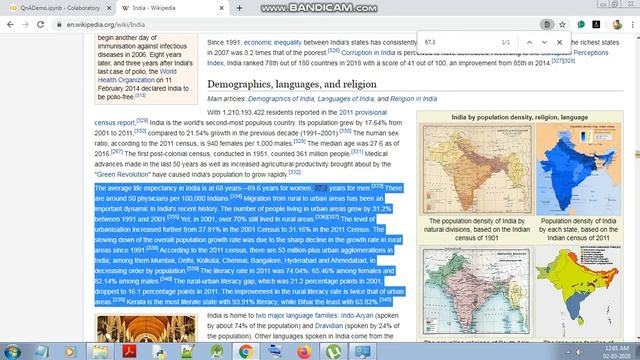Open the Demographics of India main article

(x=281, y=99)
